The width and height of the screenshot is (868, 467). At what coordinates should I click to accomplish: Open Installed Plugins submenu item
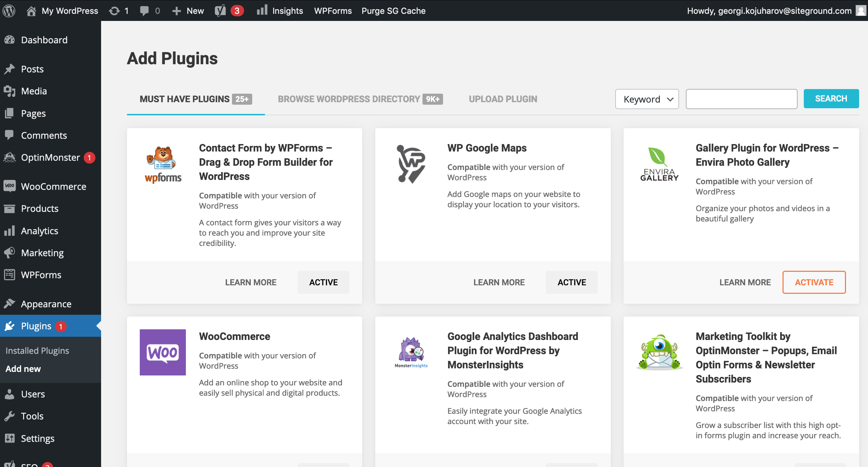pyautogui.click(x=37, y=351)
